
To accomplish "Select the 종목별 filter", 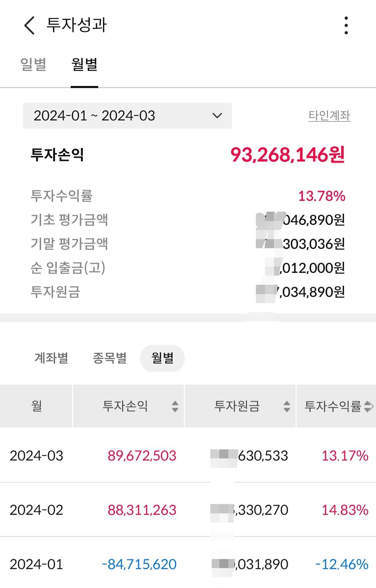I will (x=110, y=358).
